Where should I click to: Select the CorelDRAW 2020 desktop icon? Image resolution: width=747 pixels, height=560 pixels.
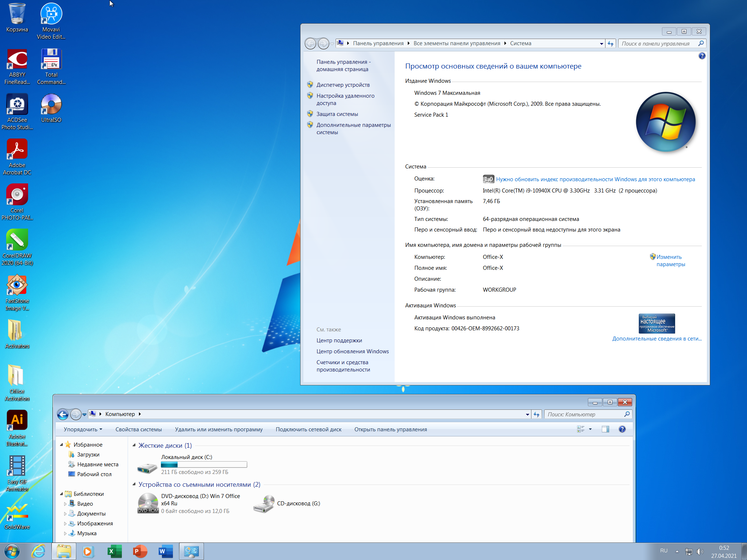tap(17, 248)
